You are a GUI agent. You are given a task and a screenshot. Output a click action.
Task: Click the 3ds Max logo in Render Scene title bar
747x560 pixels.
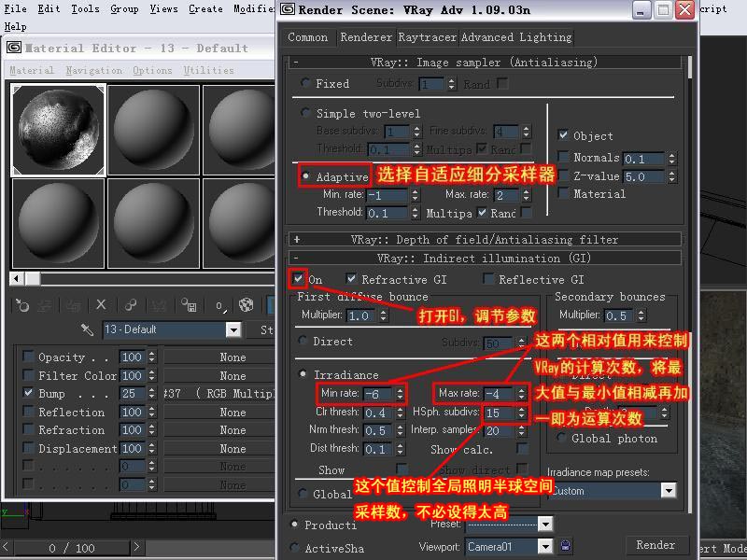288,9
